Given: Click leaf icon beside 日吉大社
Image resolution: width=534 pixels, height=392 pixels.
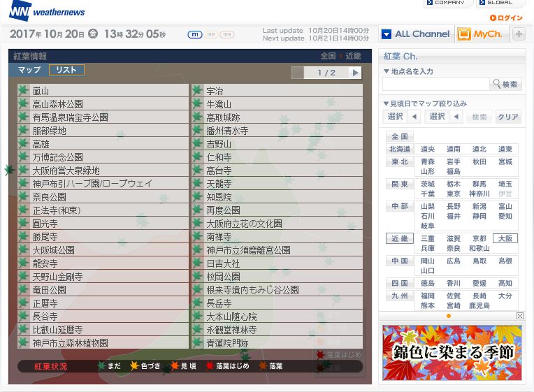Looking at the screenshot, I should click(198, 263).
